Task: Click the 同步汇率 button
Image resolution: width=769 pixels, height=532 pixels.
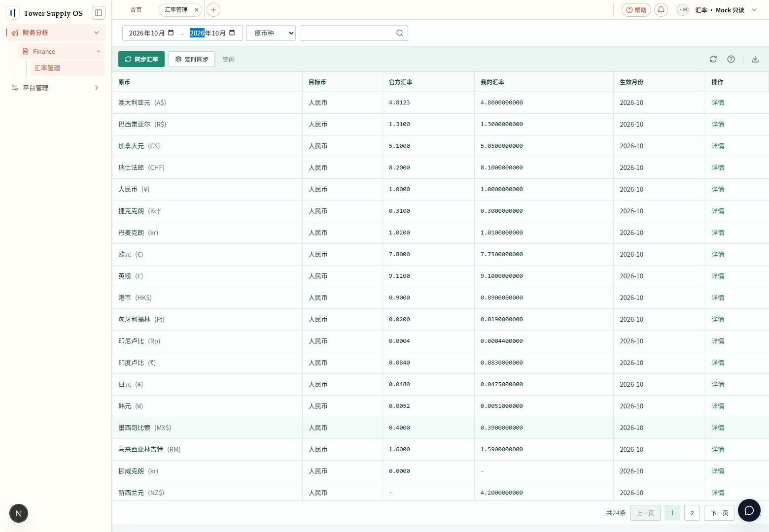Action: [141, 59]
